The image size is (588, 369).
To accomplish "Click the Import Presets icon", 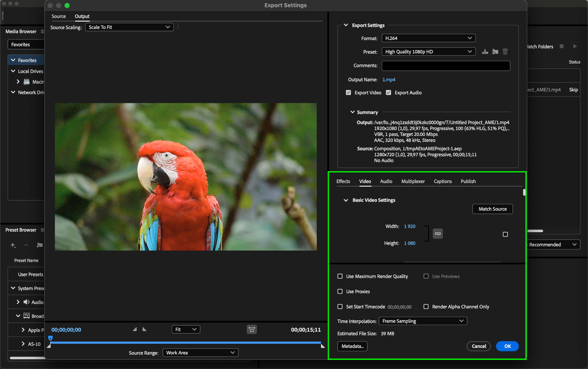I will click(x=495, y=52).
